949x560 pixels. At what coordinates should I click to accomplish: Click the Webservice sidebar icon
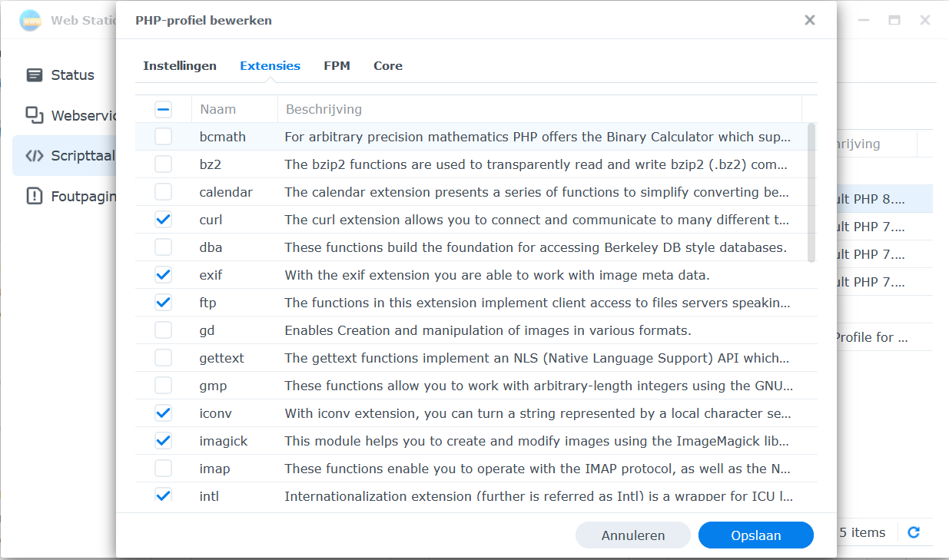coord(35,115)
